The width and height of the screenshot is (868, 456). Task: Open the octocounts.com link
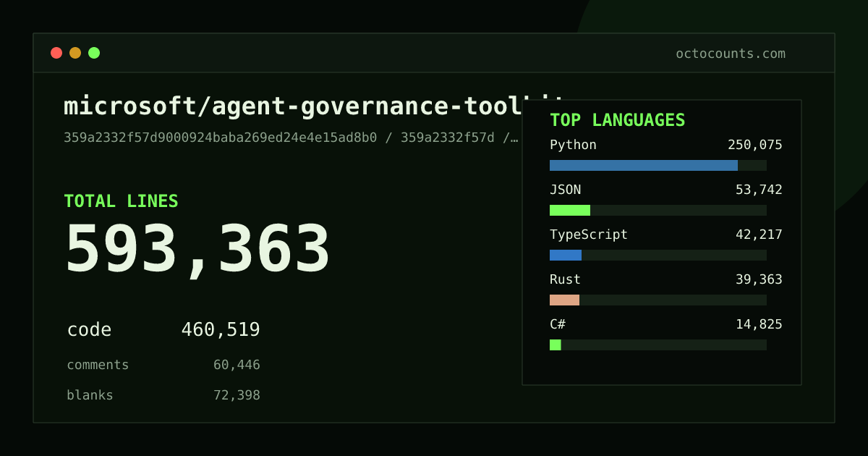point(731,54)
